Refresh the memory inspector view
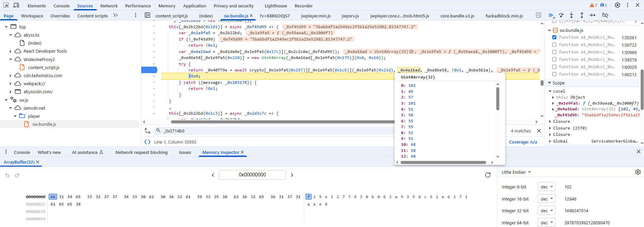This screenshot has width=644, height=227. pyautogui.click(x=488, y=175)
